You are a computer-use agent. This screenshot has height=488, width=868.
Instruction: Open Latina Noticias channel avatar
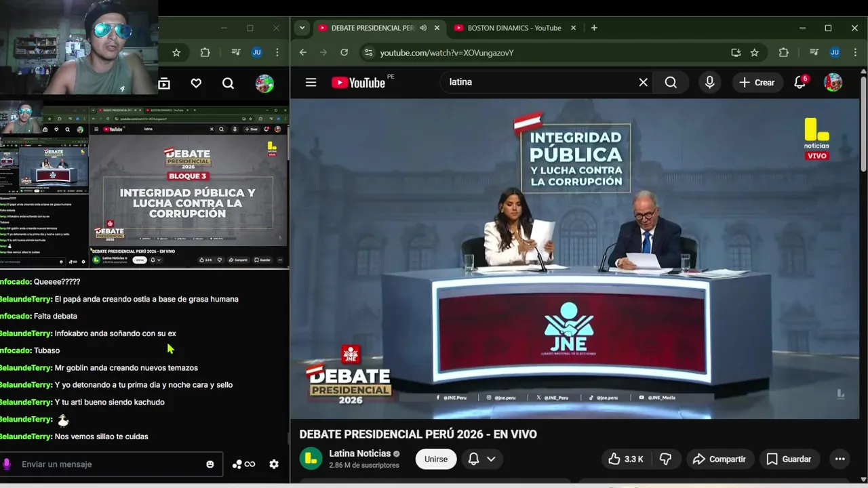[x=311, y=459]
